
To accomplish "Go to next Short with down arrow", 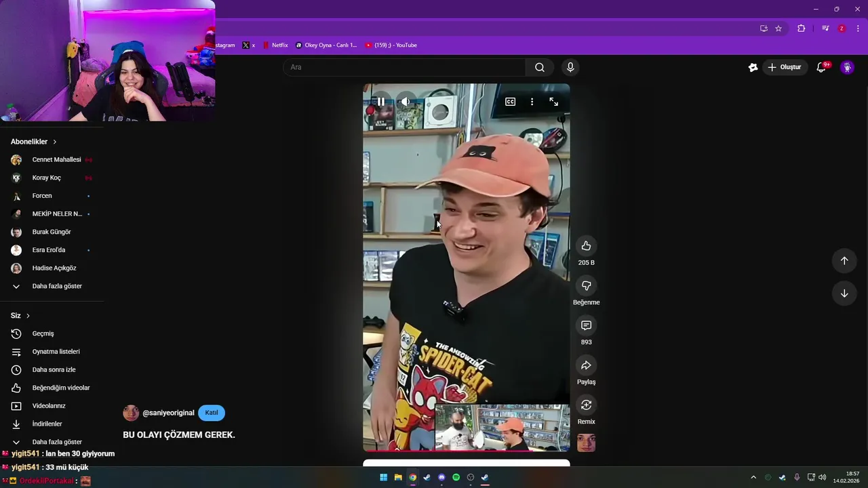I will coord(844,293).
